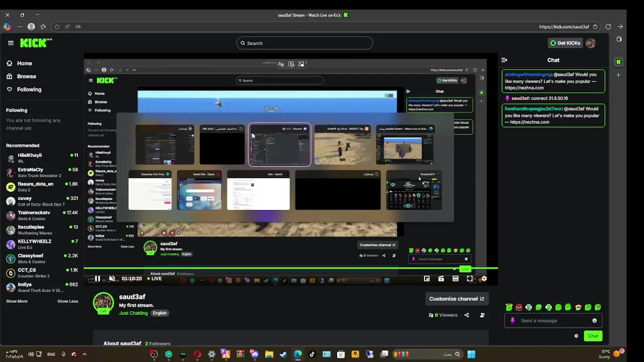Open ExtraNaCly recommended channel
This screenshot has height=362, width=644.
42,172
